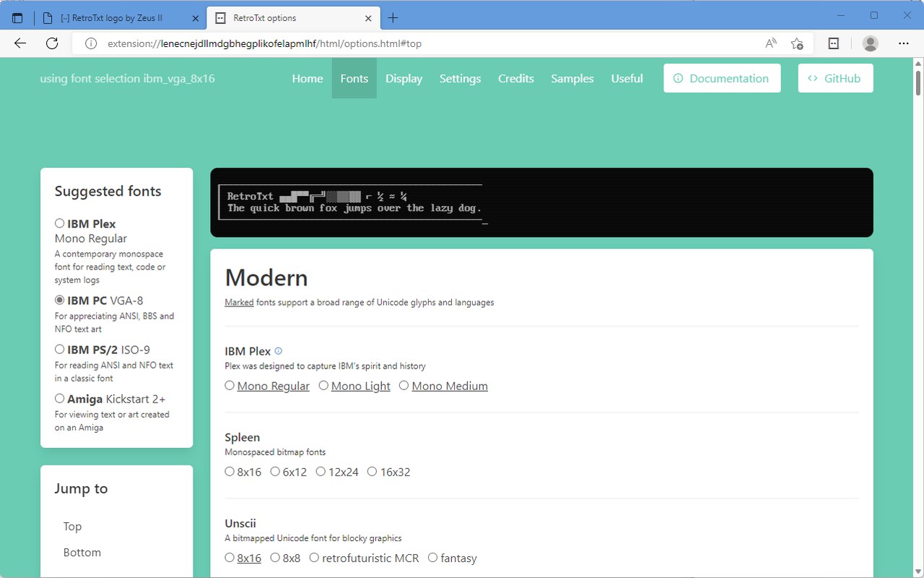Select Spleen 16x32 font radio
This screenshot has width=924, height=578.
372,472
